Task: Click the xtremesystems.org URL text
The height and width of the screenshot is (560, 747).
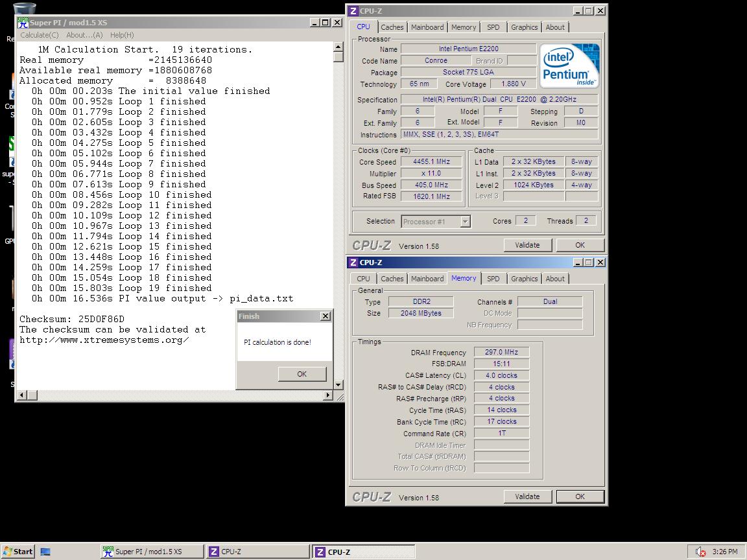Action: point(104,340)
